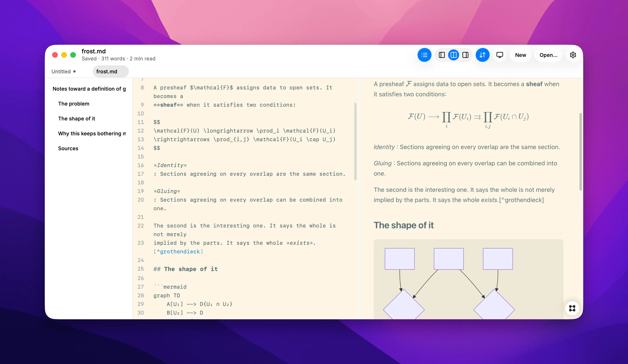Click the editor pane vertical scrollbar

click(355, 141)
